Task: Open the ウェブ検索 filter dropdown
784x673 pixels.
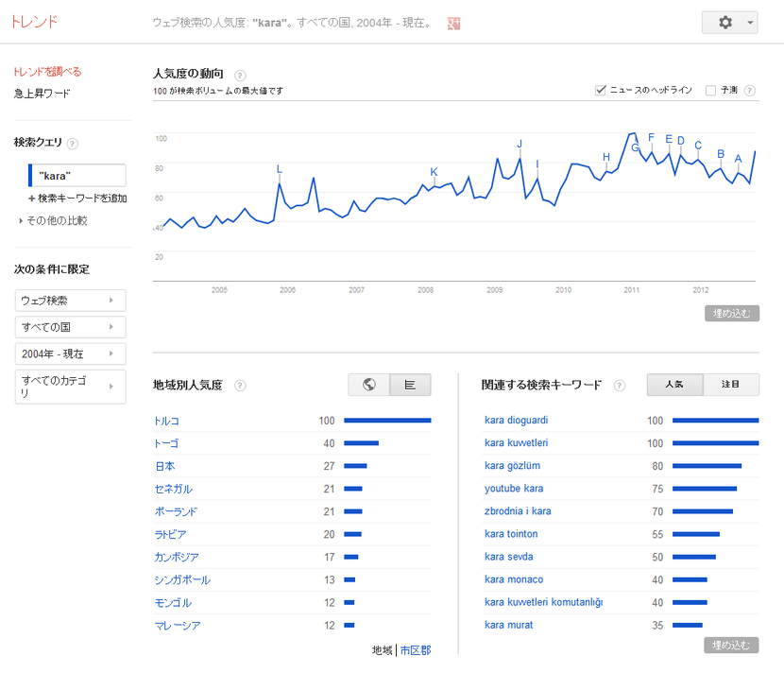Action: point(71,301)
